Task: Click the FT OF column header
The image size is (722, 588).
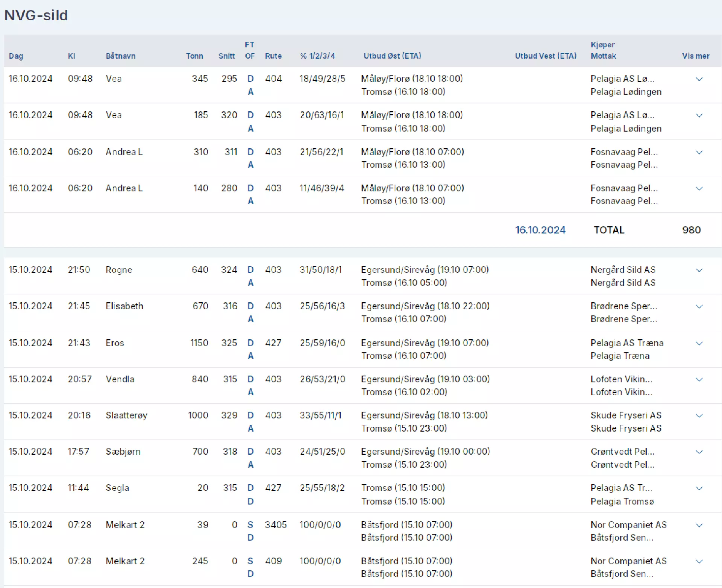Action: coord(250,50)
